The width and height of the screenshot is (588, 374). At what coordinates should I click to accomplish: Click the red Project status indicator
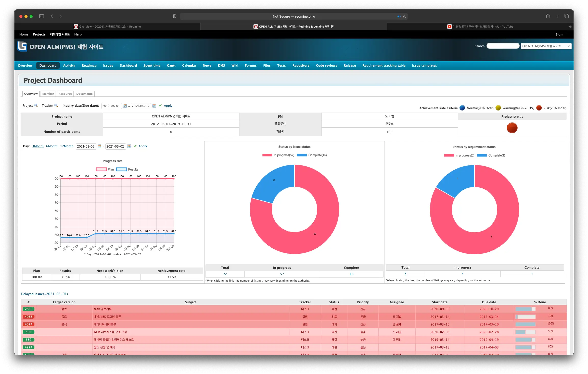pos(512,128)
